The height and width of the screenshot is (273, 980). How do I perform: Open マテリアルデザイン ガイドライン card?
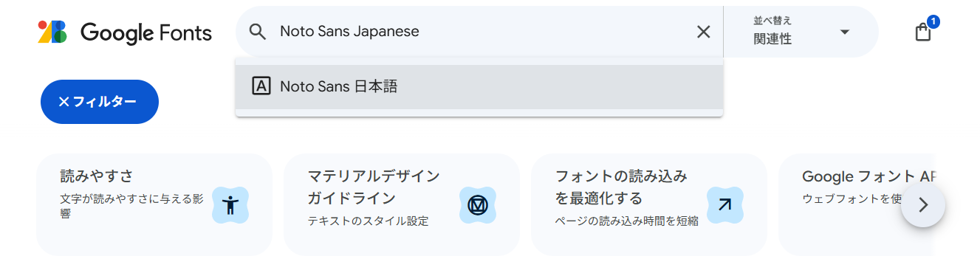(x=402, y=205)
